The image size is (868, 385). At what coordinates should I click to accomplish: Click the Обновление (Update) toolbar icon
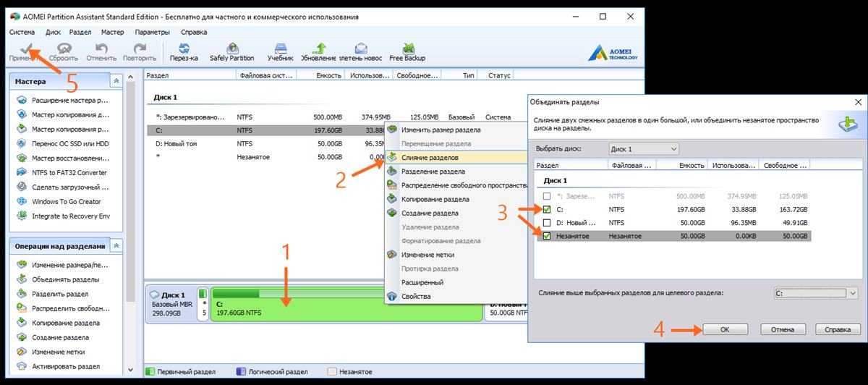(319, 51)
